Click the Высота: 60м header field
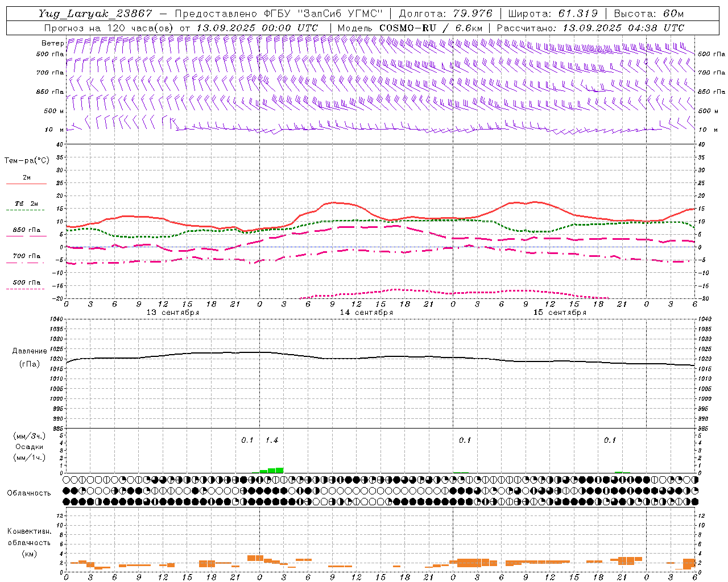This screenshot has width=728, height=582. pyautogui.click(x=648, y=14)
